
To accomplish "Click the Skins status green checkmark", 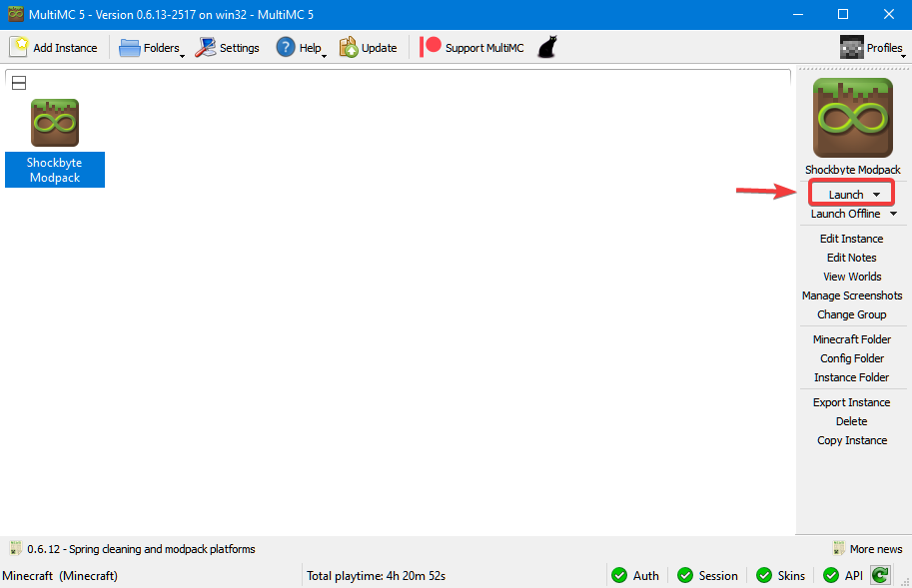I will pyautogui.click(x=764, y=575).
